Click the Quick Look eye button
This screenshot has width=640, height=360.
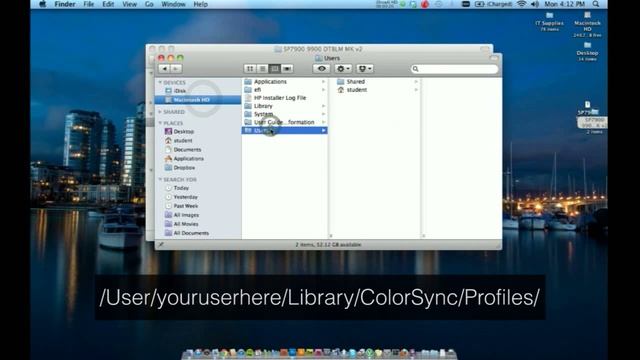click(322, 69)
